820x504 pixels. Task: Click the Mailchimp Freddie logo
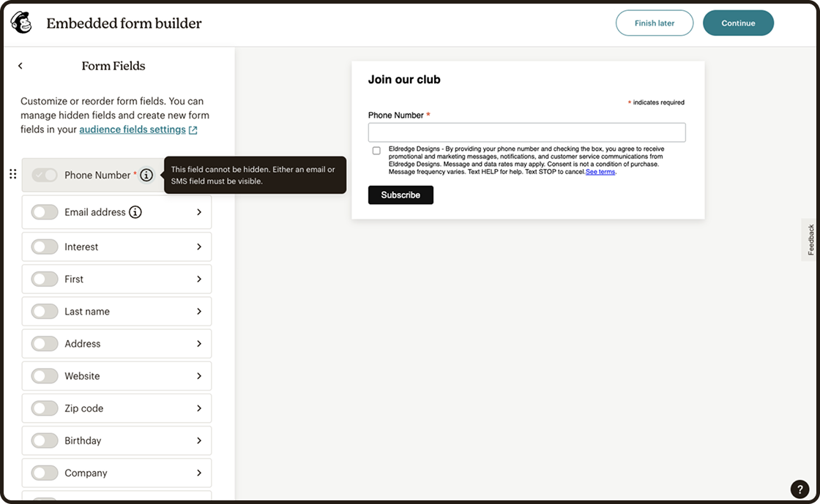pos(21,22)
